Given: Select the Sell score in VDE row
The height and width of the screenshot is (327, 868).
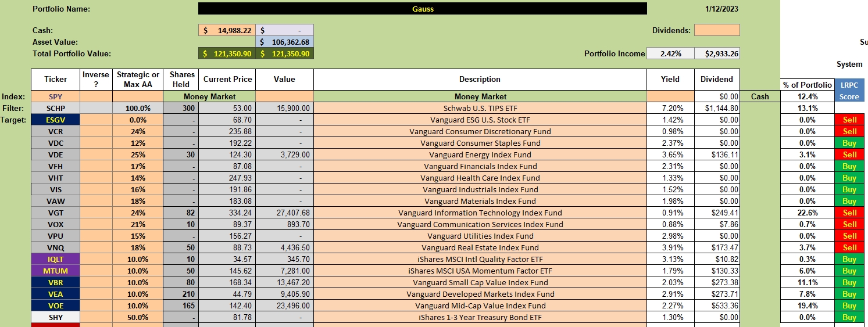Looking at the screenshot, I should point(849,154).
